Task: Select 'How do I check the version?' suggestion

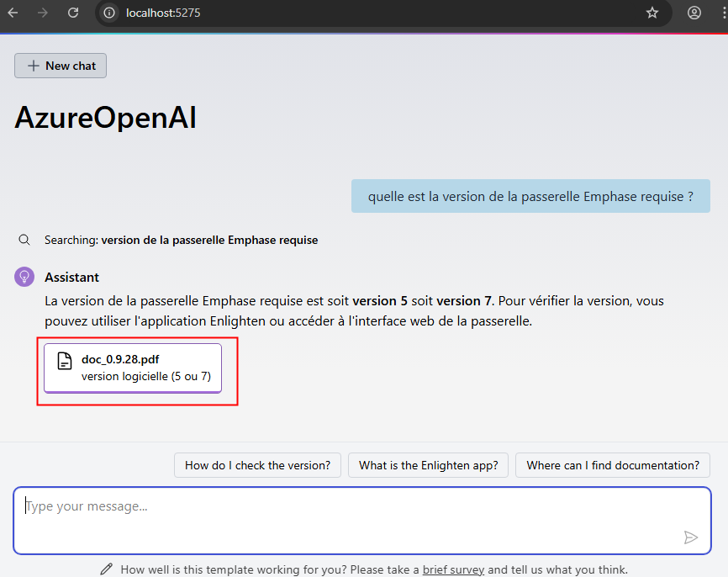Action: click(258, 465)
